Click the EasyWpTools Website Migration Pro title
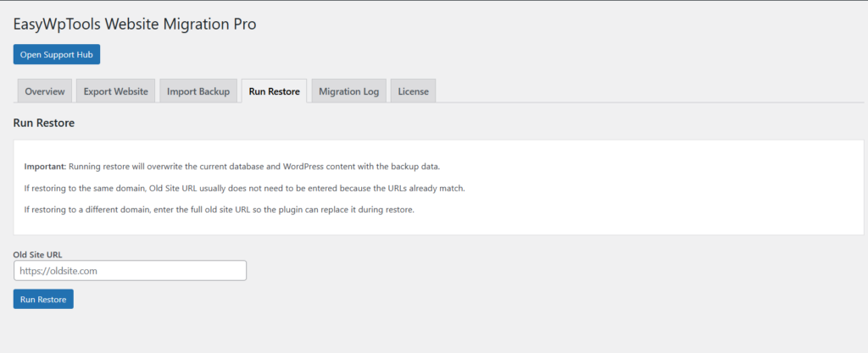This screenshot has width=868, height=353. pyautogui.click(x=135, y=24)
